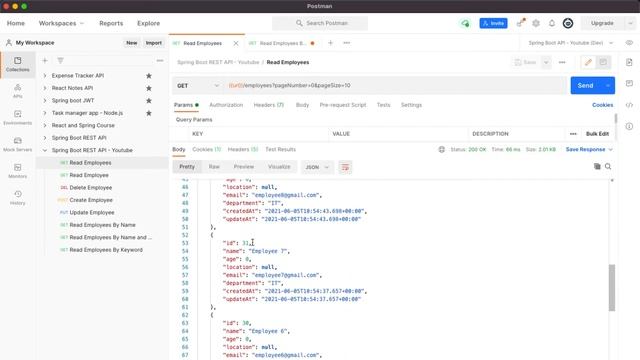The image size is (640, 360).
Task: Open tab options ellipsis
Action: tap(347, 43)
